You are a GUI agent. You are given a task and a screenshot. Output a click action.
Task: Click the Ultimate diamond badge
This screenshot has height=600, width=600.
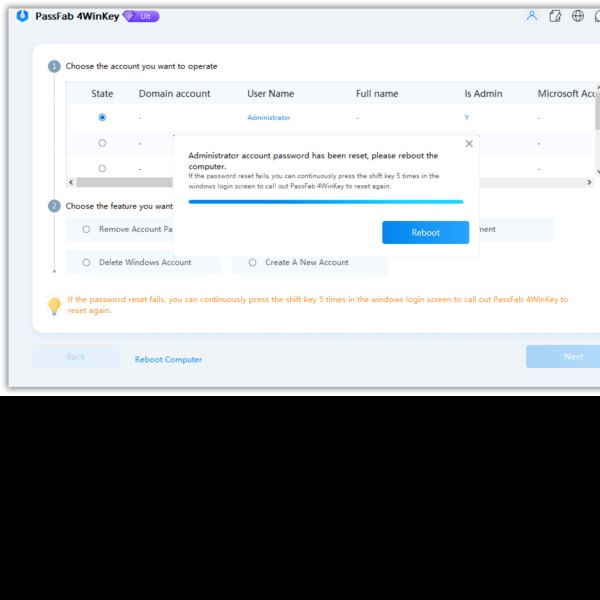pos(141,16)
